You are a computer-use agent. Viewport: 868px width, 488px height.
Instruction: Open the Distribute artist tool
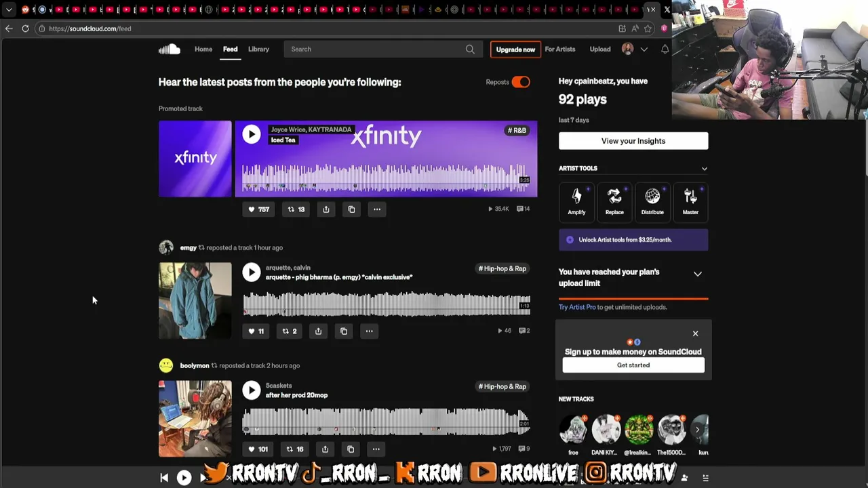click(x=652, y=202)
